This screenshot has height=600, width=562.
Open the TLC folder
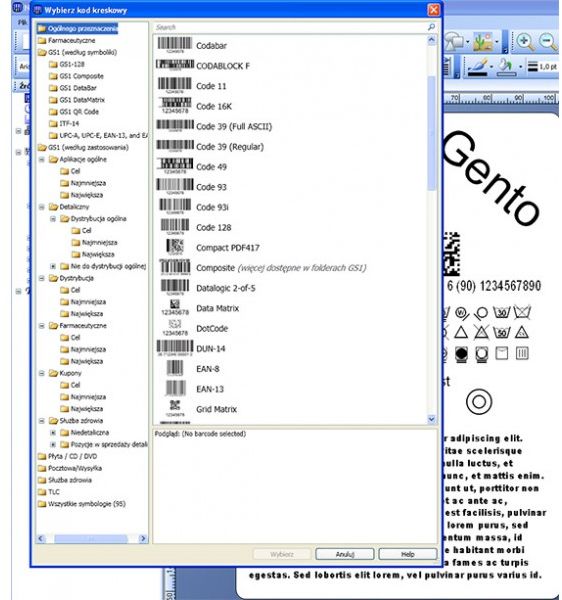click(49, 492)
